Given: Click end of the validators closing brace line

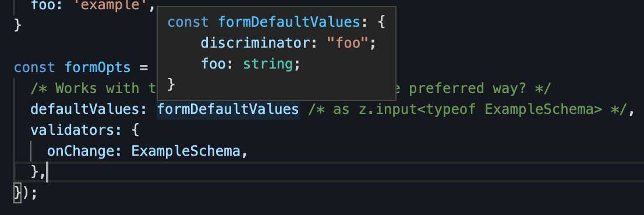Looking at the screenshot, I should [48, 171].
